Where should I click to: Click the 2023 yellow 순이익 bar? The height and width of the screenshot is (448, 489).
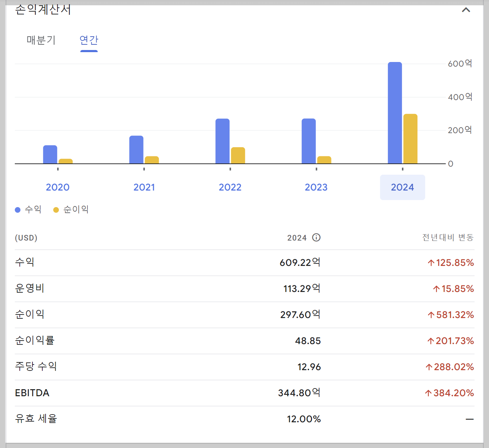tap(324, 159)
